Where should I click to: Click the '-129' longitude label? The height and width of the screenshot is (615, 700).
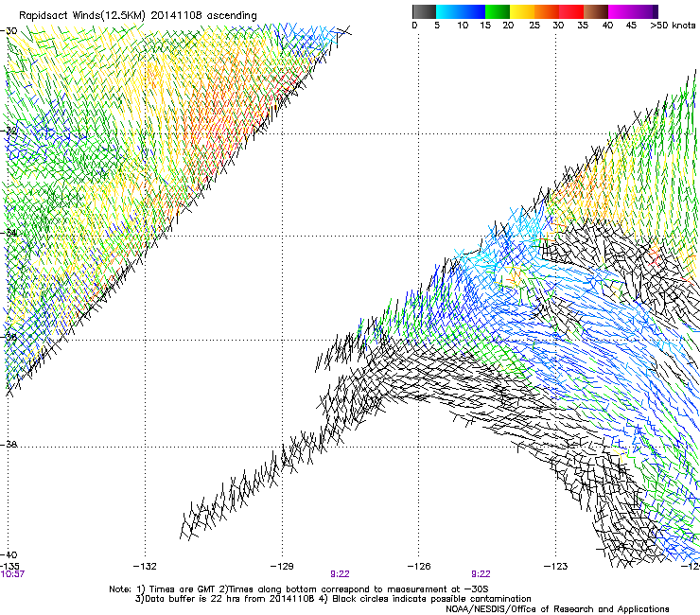[x=282, y=567]
